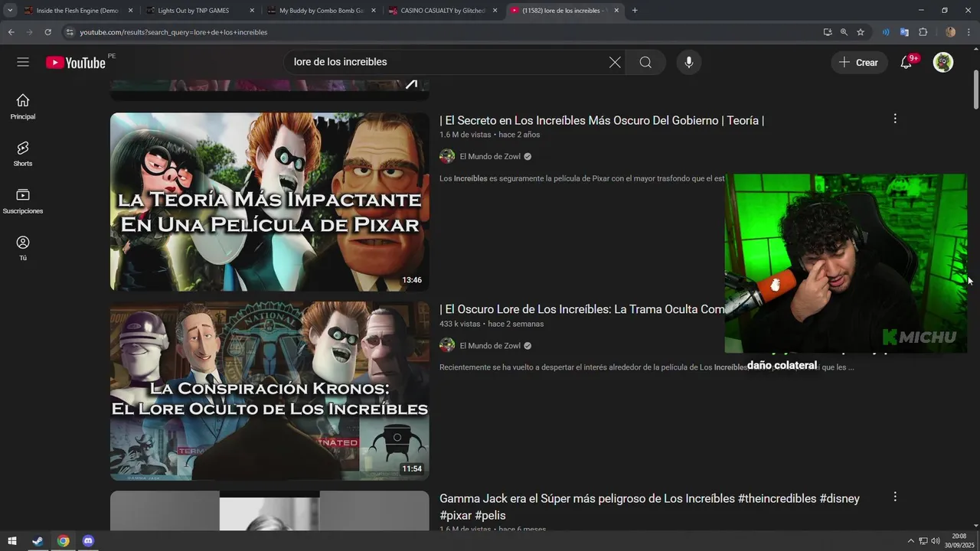Open more options for Gamma Jack video

point(895,497)
